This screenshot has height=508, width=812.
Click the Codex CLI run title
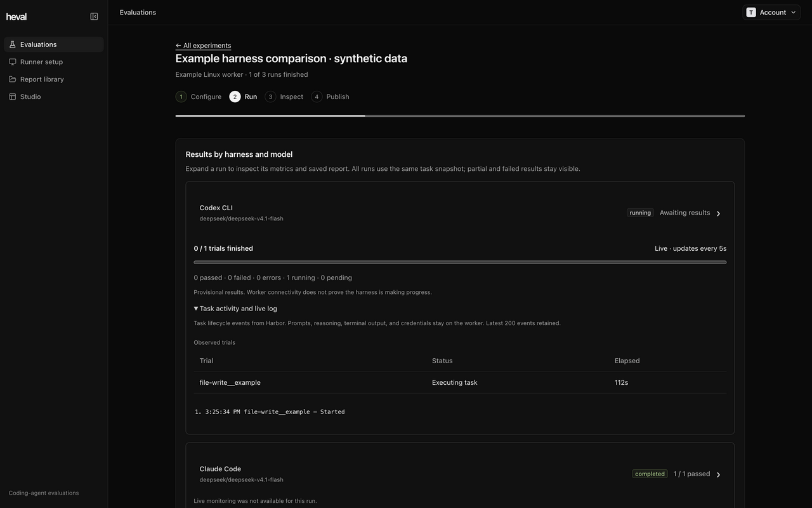click(x=216, y=208)
